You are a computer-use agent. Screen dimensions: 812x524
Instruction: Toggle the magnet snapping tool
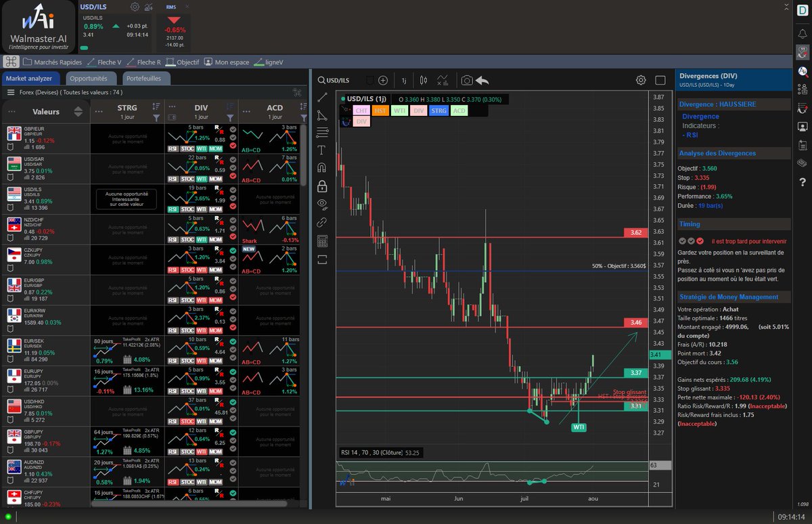tap(322, 167)
